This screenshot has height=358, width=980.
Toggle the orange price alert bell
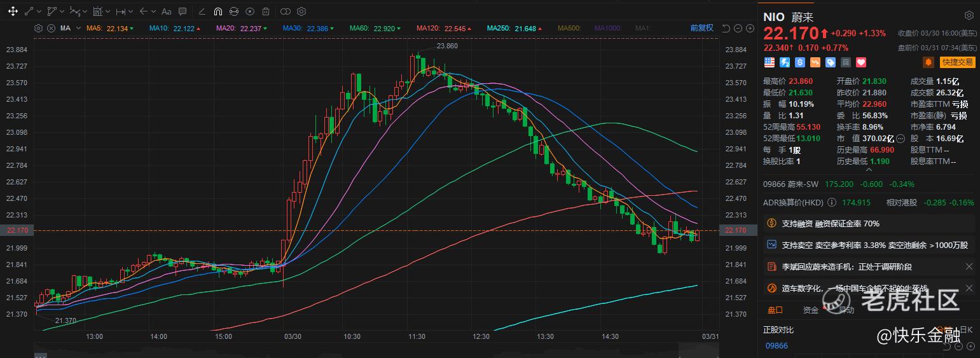tap(929, 62)
